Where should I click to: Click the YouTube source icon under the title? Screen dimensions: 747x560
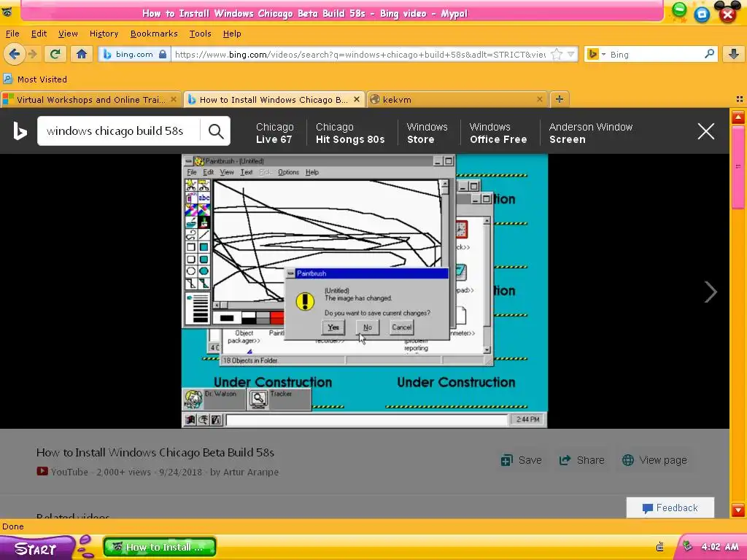(x=42, y=472)
